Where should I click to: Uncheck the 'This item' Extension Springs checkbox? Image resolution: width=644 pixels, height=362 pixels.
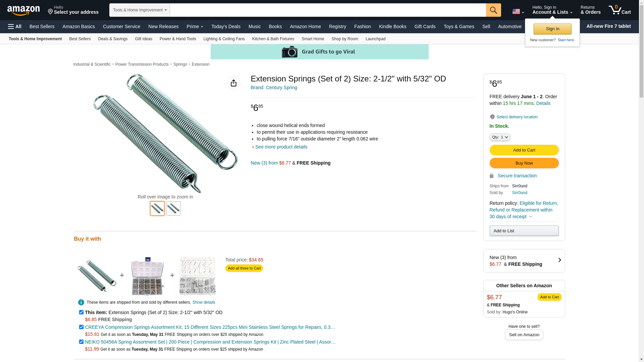click(x=81, y=312)
